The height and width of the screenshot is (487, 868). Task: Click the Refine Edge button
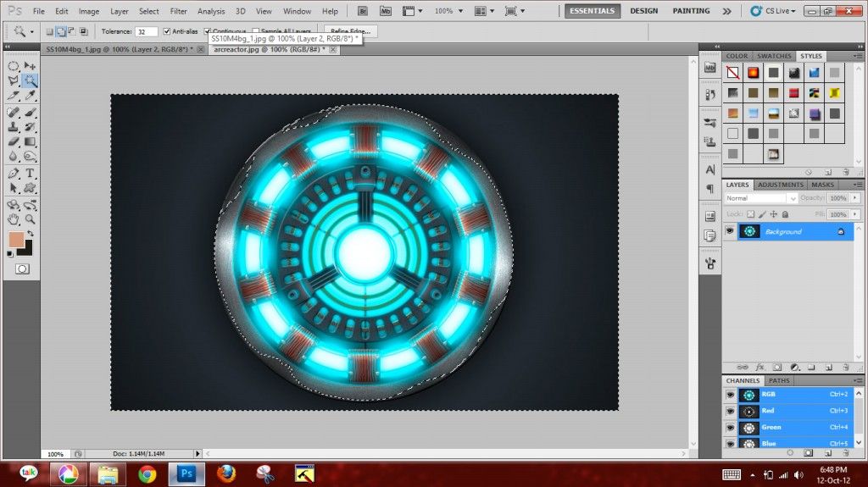click(x=350, y=31)
